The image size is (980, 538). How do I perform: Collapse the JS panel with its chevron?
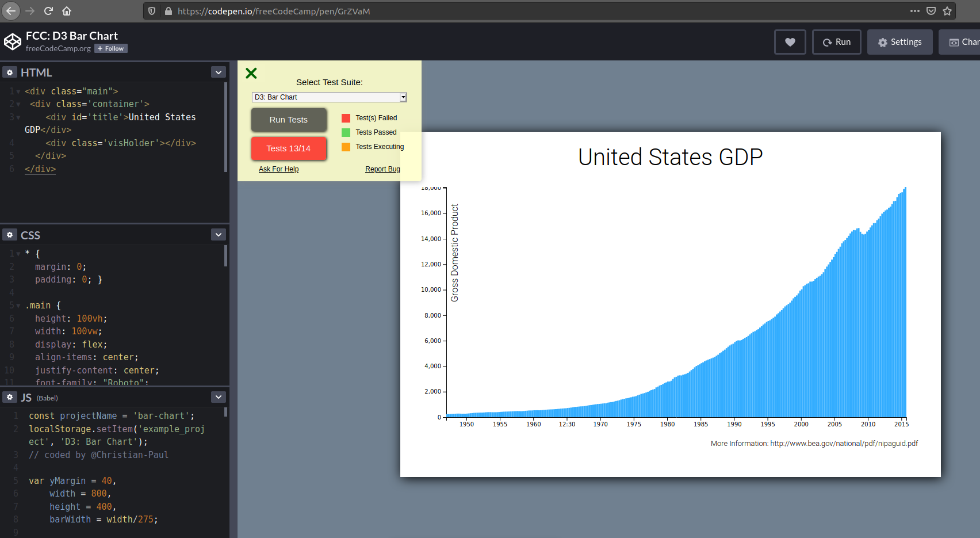click(x=218, y=397)
